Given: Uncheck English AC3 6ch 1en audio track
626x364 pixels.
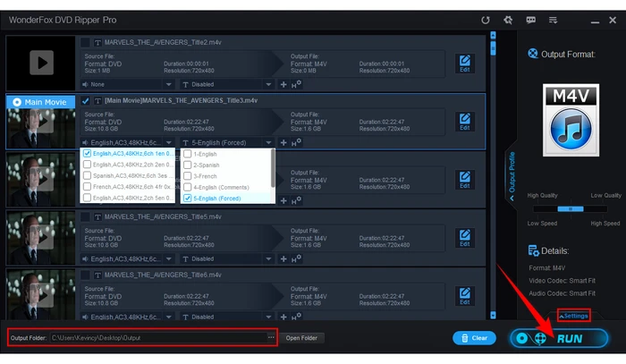Looking at the screenshot, I should click(87, 153).
